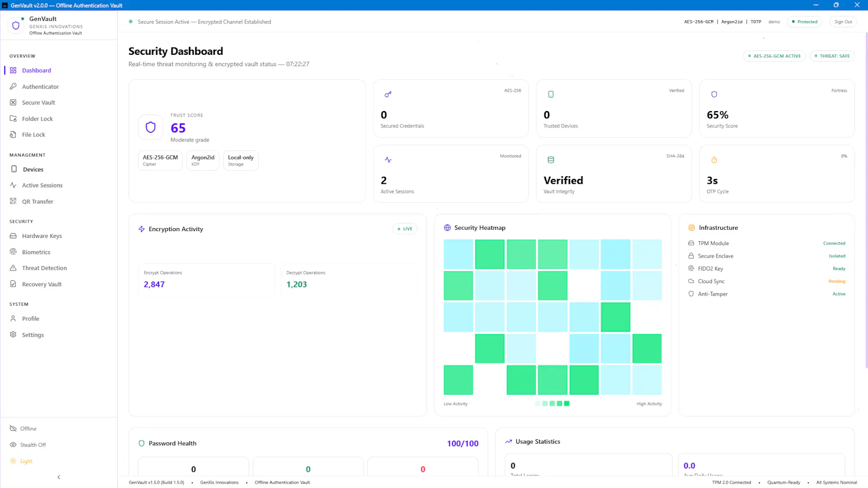Click TPM 2.0 Connected in status bar

point(731,483)
